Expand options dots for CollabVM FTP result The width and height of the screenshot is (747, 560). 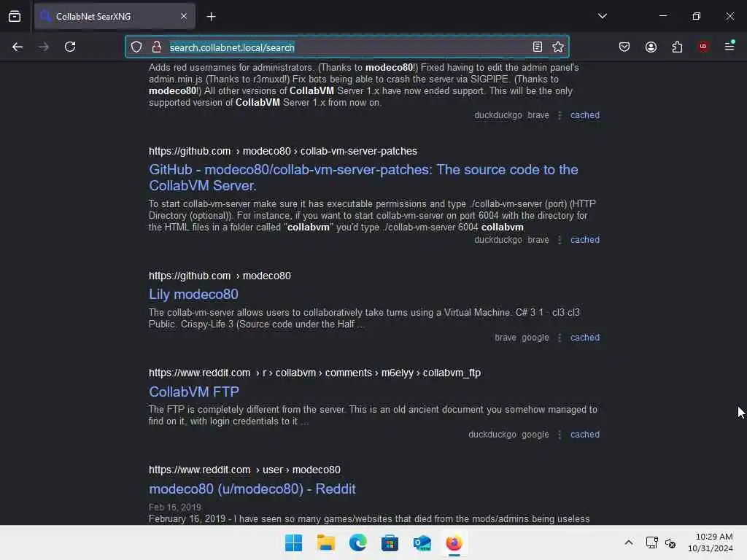point(560,435)
